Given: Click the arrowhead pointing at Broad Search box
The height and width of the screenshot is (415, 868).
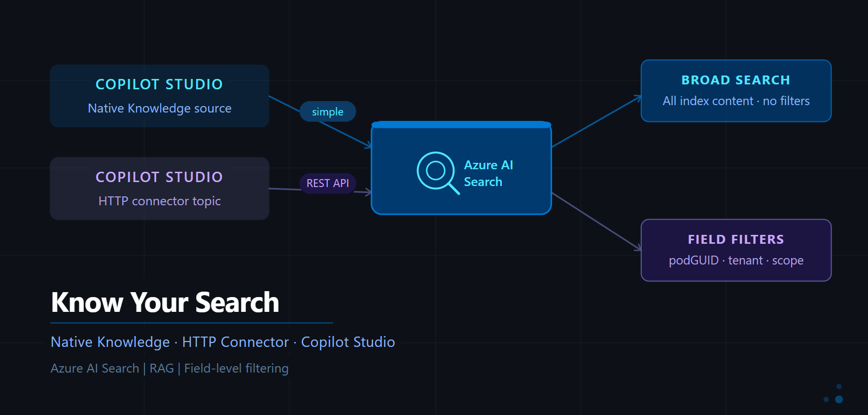Looking at the screenshot, I should click(x=638, y=98).
